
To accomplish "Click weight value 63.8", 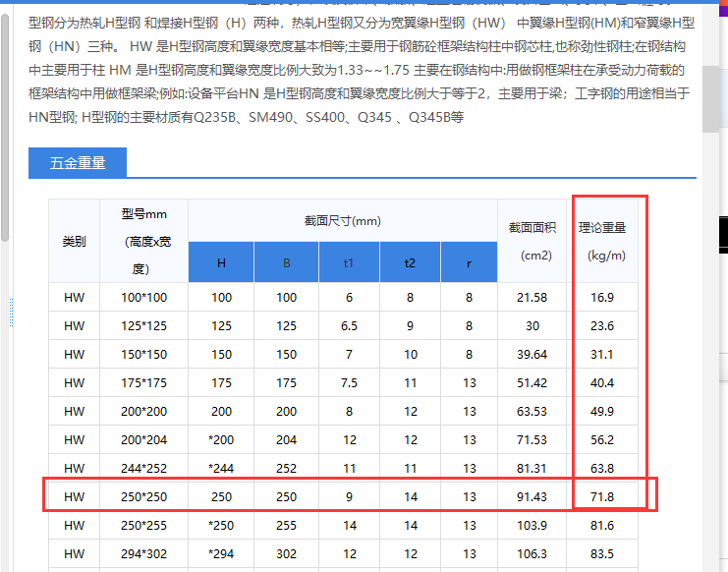I will point(602,468).
